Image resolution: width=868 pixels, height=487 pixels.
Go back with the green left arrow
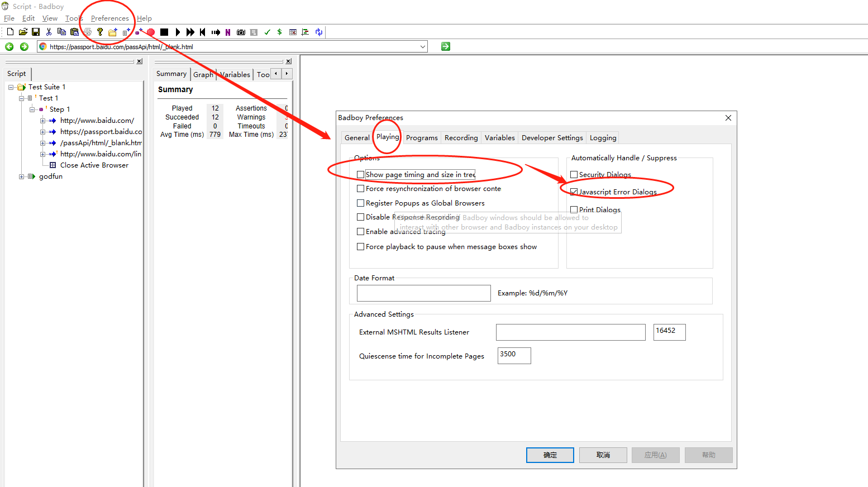(x=9, y=46)
